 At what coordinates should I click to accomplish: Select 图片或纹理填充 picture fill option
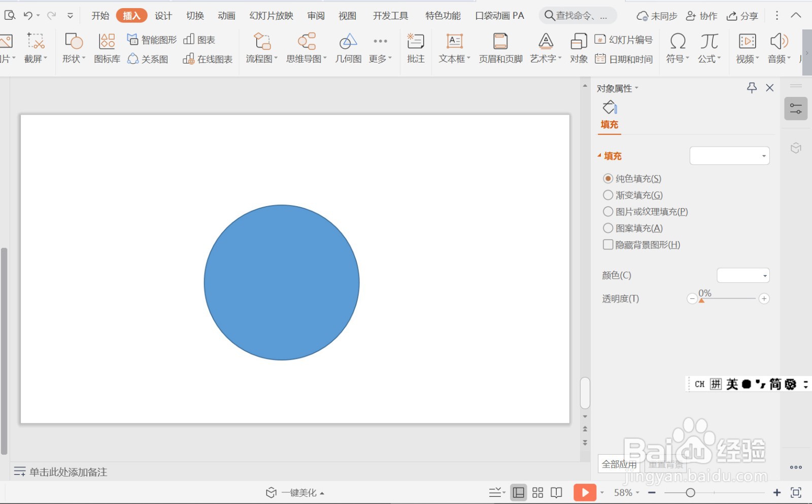click(646, 212)
